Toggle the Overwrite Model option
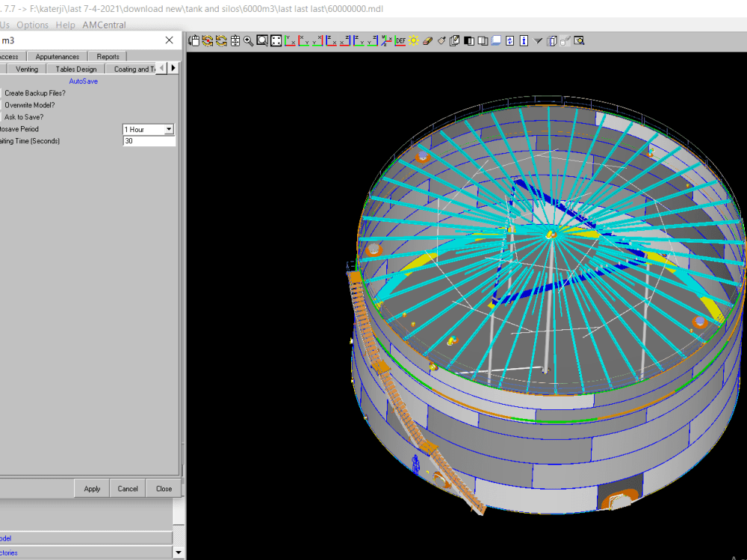 tap(2, 105)
